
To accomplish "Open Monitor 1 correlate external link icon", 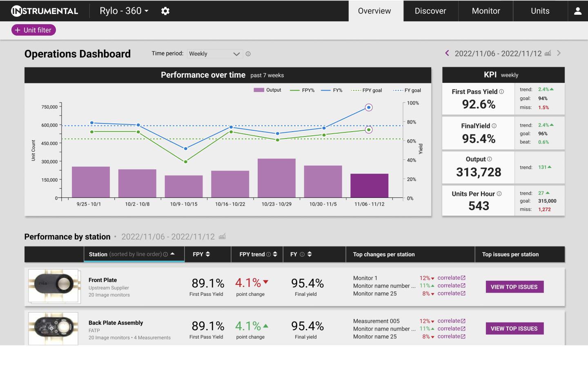I will [x=463, y=278].
